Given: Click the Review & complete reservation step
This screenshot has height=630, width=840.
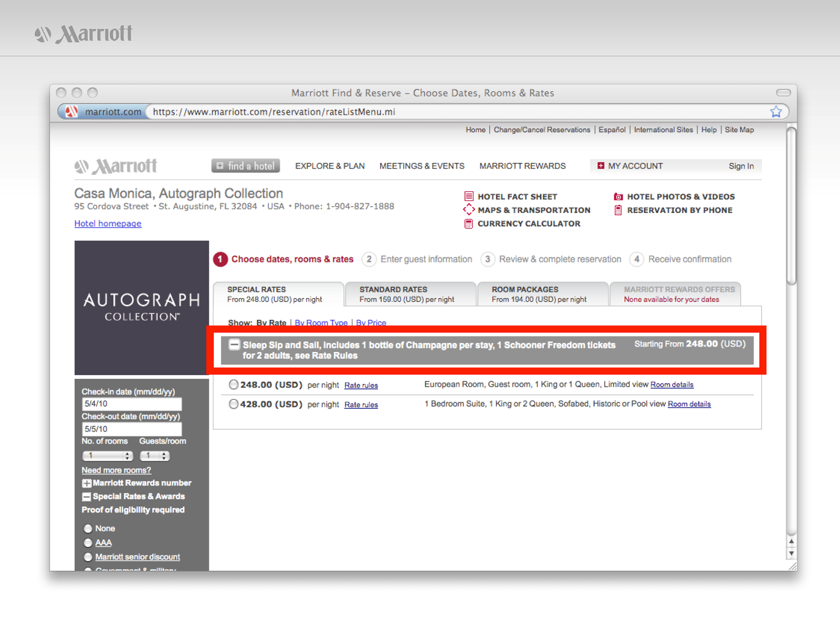Looking at the screenshot, I should click(551, 259).
